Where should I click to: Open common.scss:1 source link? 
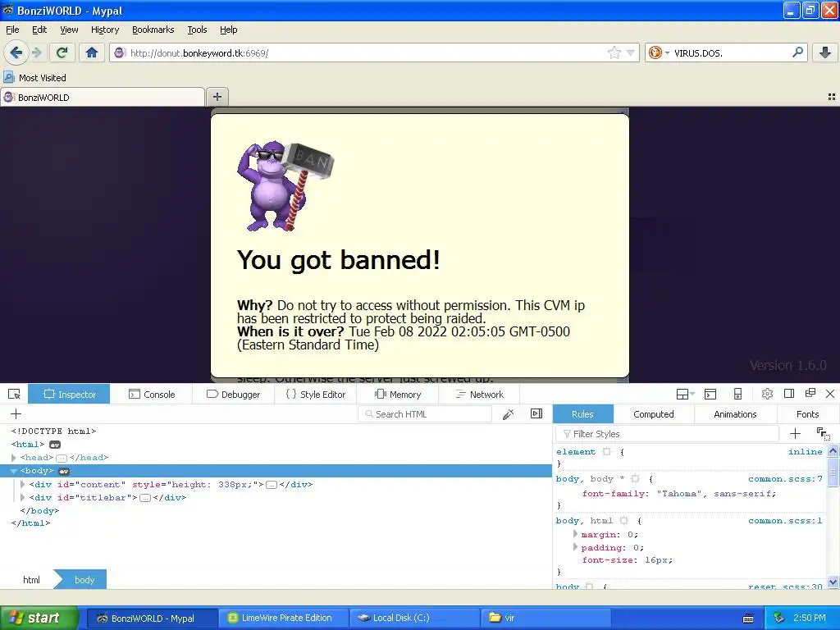click(785, 520)
